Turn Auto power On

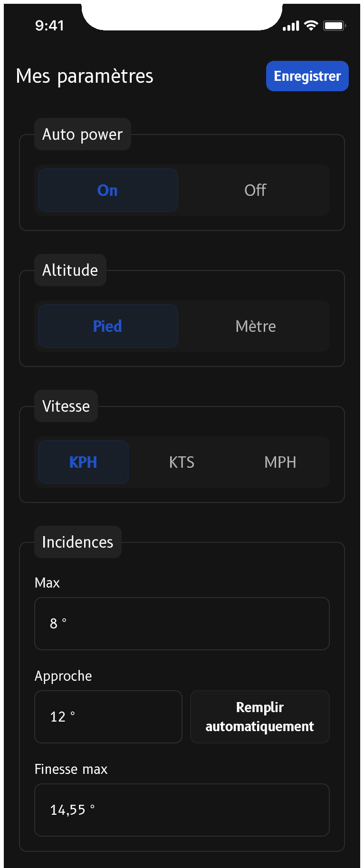click(x=108, y=190)
